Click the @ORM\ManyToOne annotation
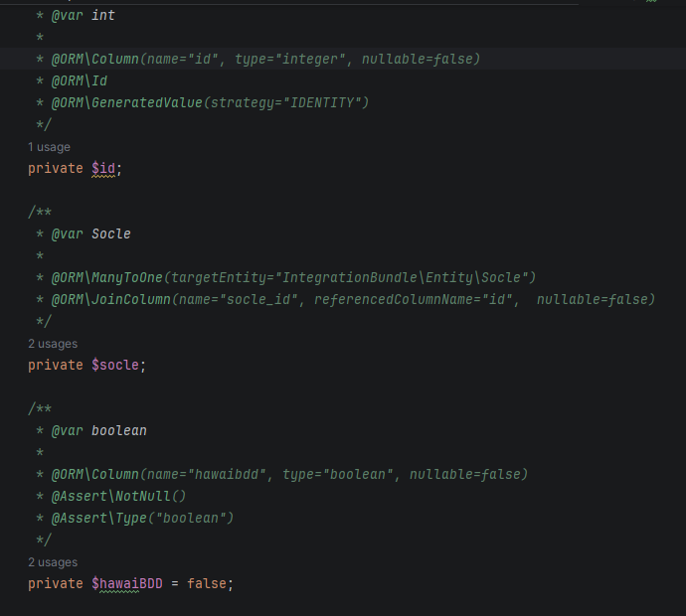 click(108, 278)
